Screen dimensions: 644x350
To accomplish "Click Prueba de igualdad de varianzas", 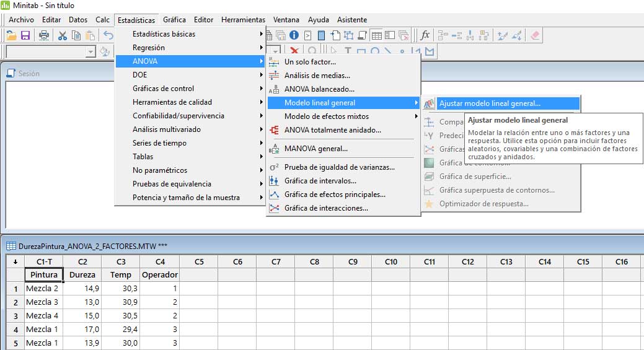I will tap(339, 167).
